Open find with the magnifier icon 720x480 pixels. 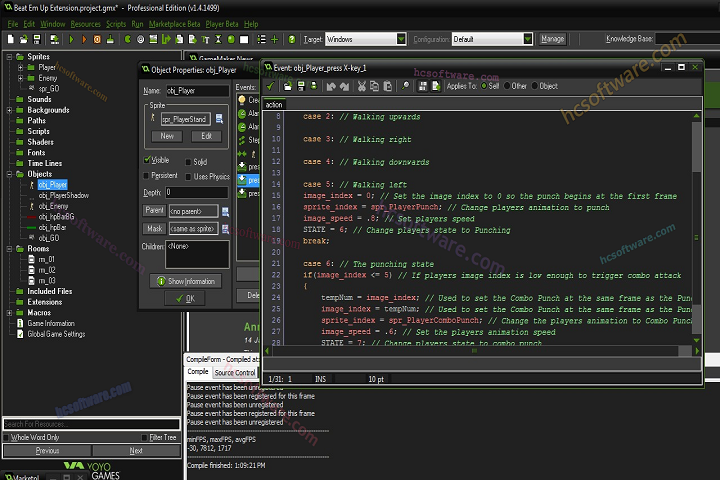click(405, 86)
